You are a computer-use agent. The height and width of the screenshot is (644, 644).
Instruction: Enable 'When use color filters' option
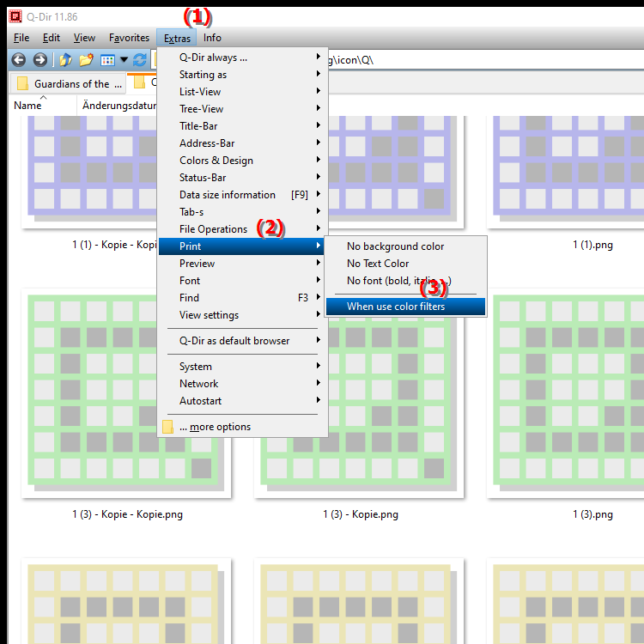click(x=396, y=307)
